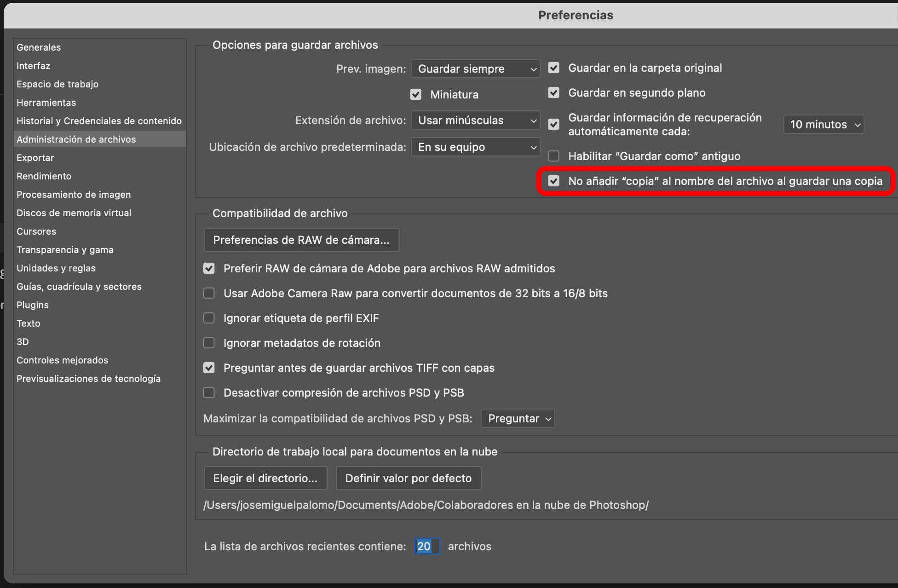Click the recent files count field
This screenshot has width=898, height=588.
[x=426, y=547]
